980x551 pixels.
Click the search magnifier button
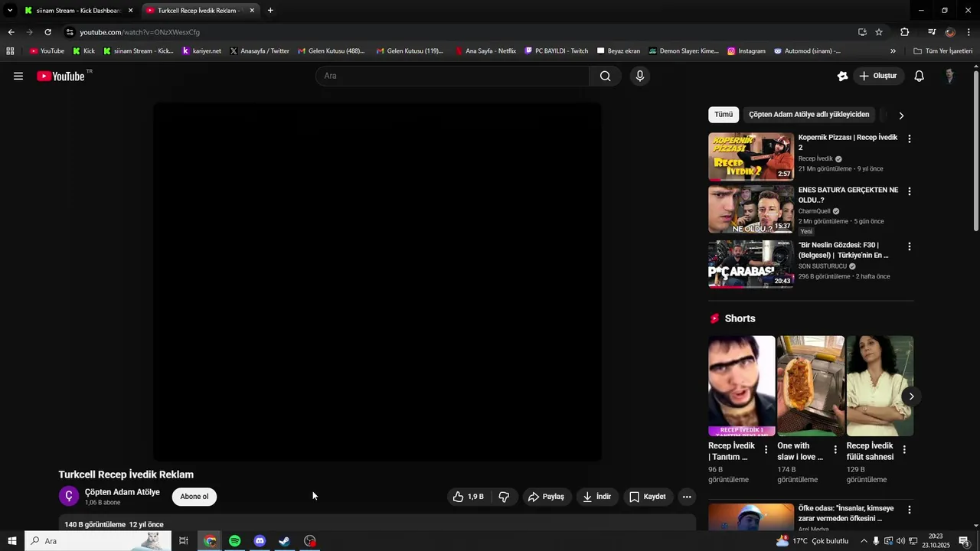[605, 76]
